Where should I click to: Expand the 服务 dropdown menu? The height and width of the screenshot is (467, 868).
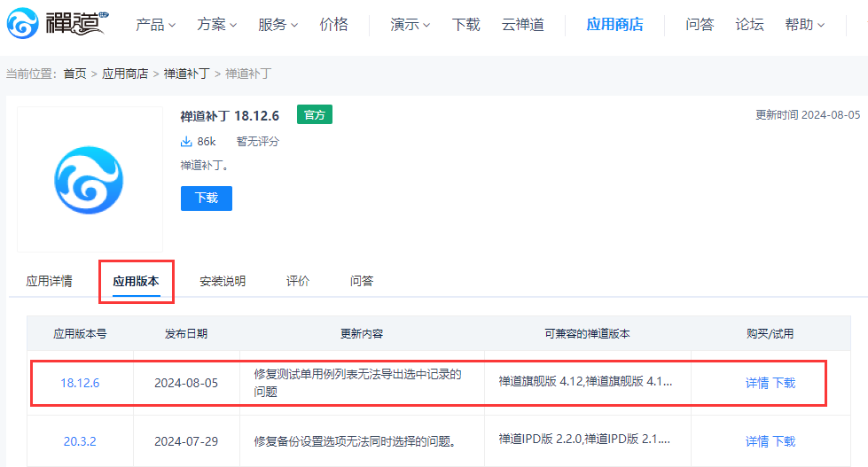click(x=278, y=24)
